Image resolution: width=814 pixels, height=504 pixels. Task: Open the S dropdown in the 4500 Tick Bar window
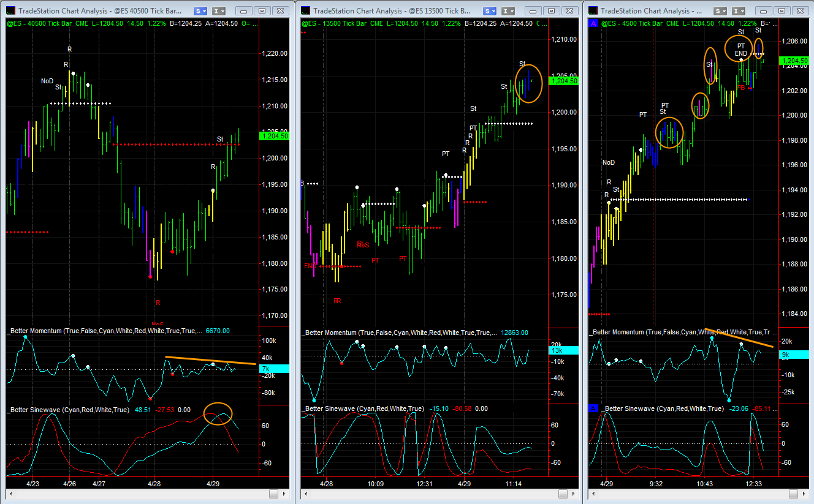click(720, 11)
